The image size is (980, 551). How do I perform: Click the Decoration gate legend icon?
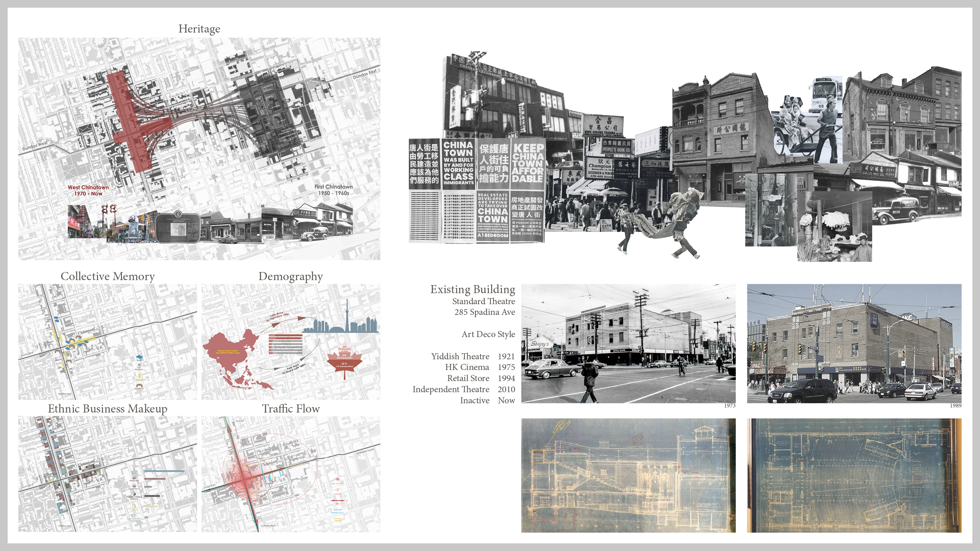(x=139, y=386)
